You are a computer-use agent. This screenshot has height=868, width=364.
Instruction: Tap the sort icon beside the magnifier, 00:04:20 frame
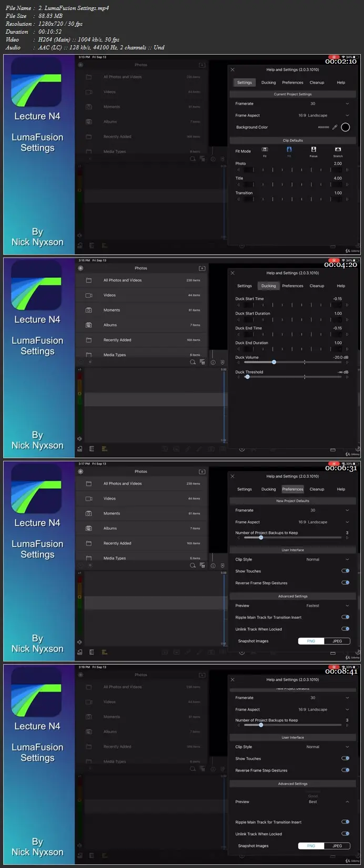203,363
